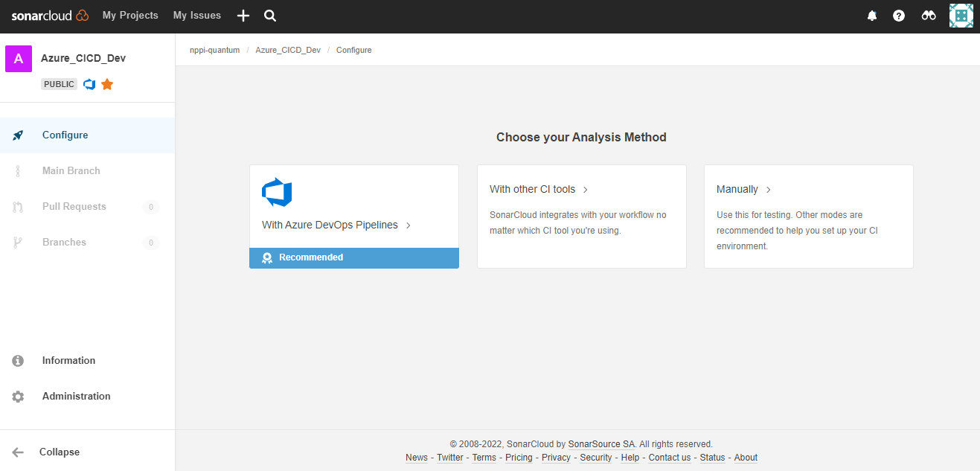980x471 pixels.
Task: Open My Issues in top navigation
Action: pyautogui.click(x=197, y=16)
